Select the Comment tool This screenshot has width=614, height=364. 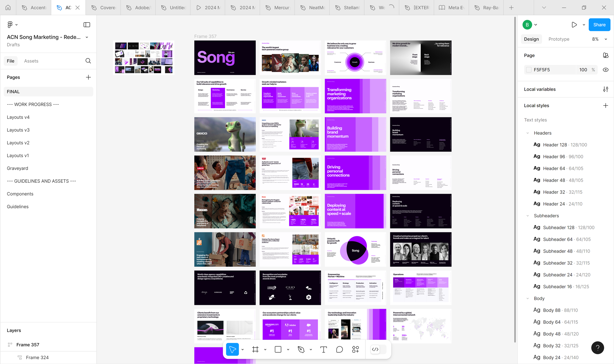tap(339, 349)
